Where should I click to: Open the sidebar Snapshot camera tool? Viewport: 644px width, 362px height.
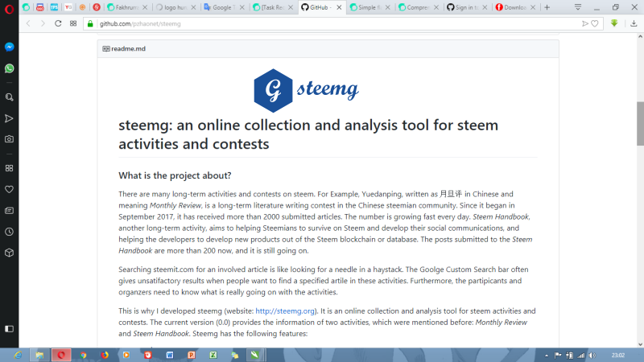(9, 139)
